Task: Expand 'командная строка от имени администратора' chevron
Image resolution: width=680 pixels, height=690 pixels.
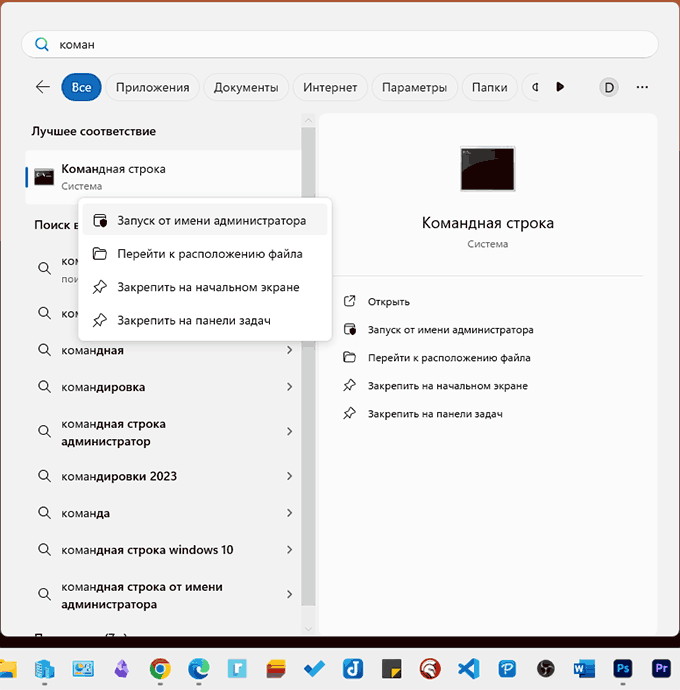Action: coord(289,595)
